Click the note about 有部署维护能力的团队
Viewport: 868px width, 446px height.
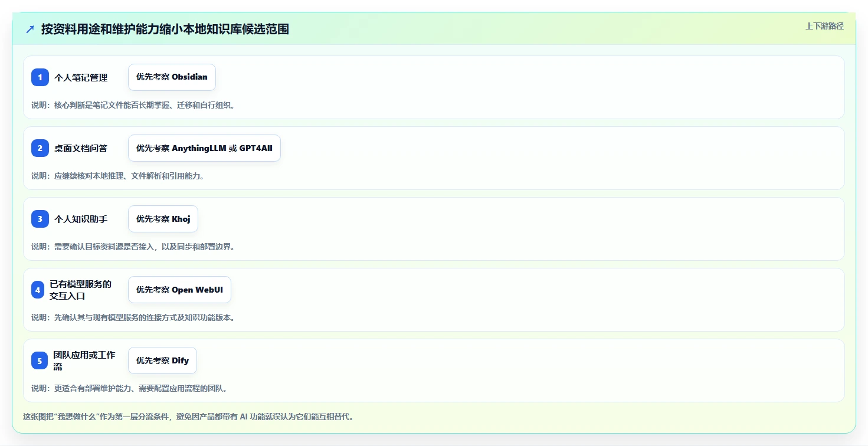click(x=129, y=388)
